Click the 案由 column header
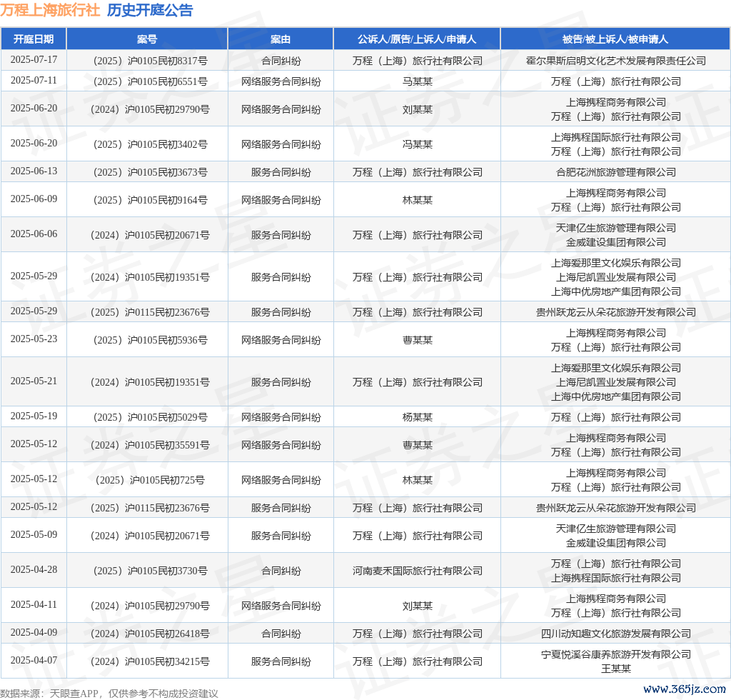Viewport: 731px width, 700px height. pos(281,39)
